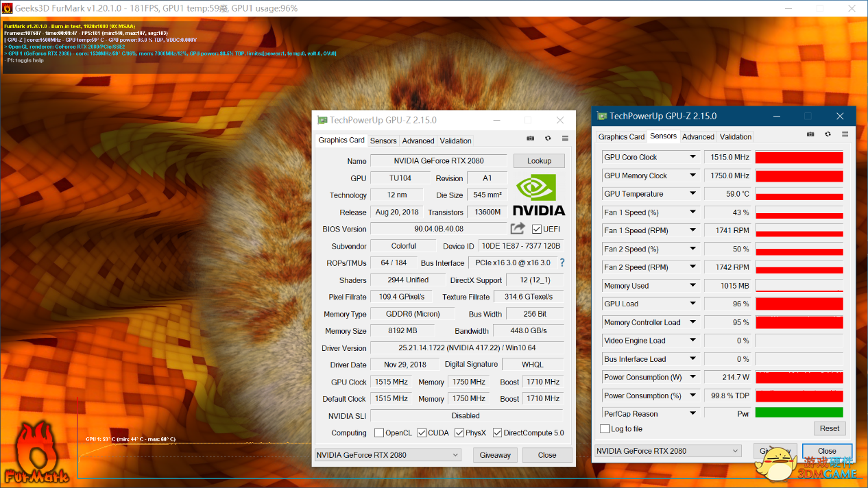Open GPU selector dropdown in Sensors window

pyautogui.click(x=668, y=451)
